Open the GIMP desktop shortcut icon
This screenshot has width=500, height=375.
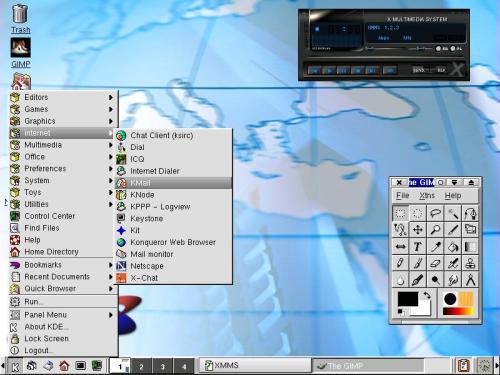[21, 53]
